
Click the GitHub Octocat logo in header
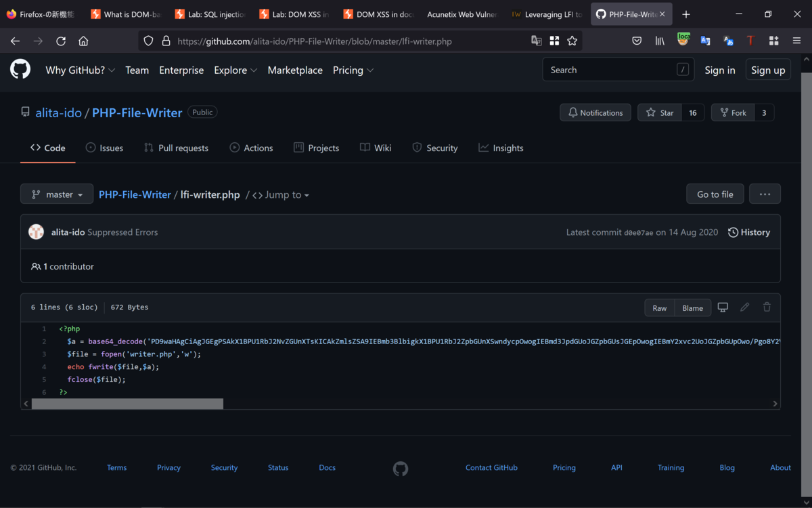(x=20, y=69)
